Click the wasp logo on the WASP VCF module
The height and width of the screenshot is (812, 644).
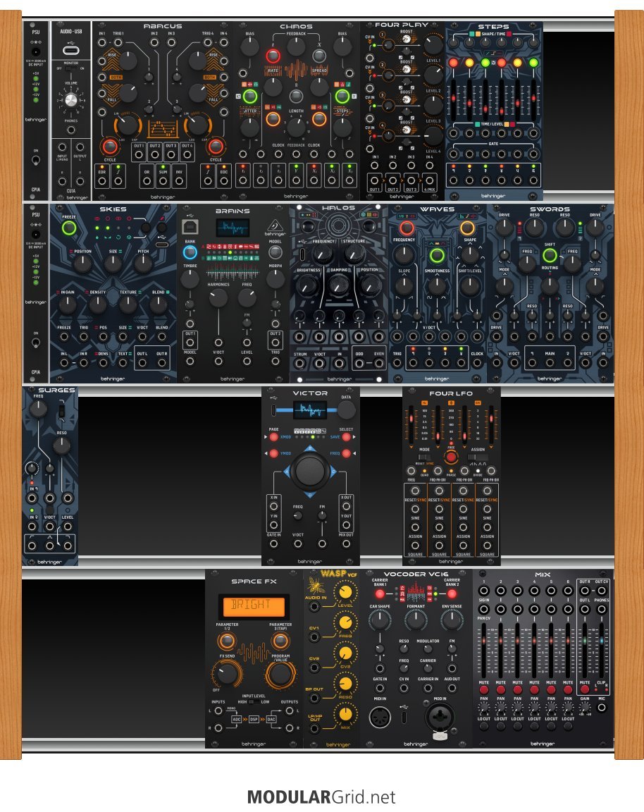[x=317, y=584]
